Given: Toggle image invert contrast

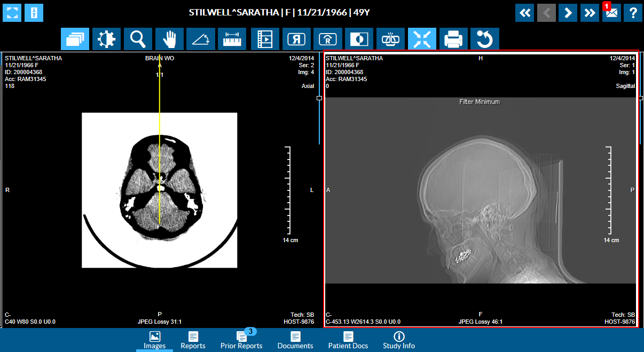Looking at the screenshot, I should (x=359, y=39).
